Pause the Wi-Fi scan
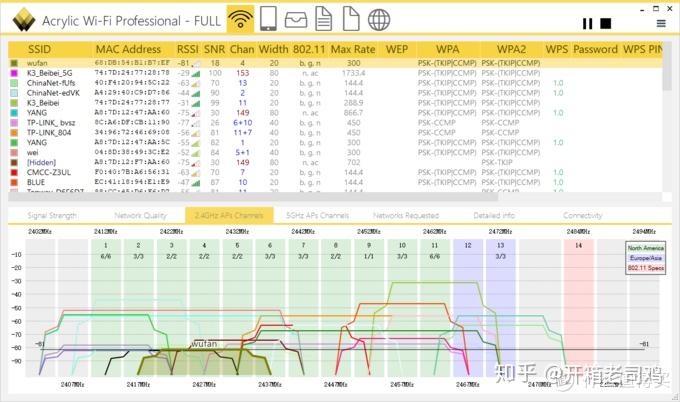 (588, 23)
